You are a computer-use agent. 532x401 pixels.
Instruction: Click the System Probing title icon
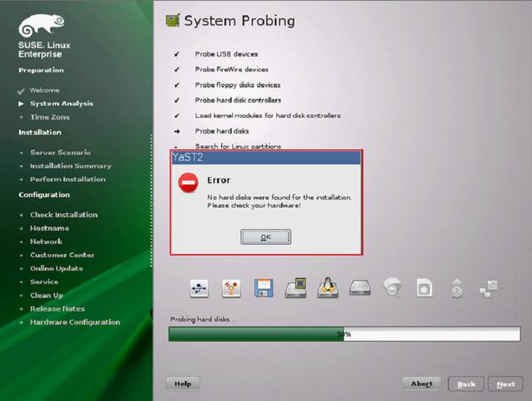173,20
